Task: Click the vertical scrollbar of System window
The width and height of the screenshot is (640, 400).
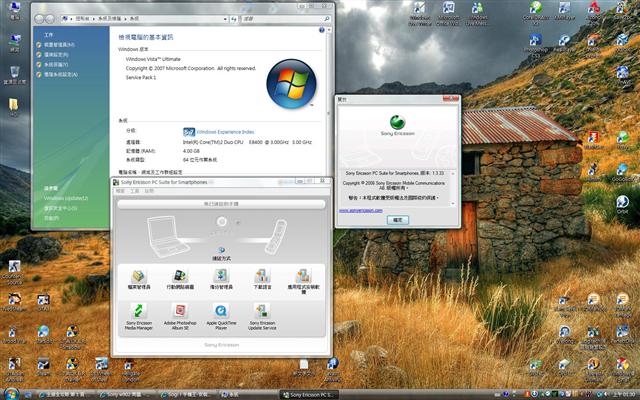Action: pyautogui.click(x=329, y=102)
